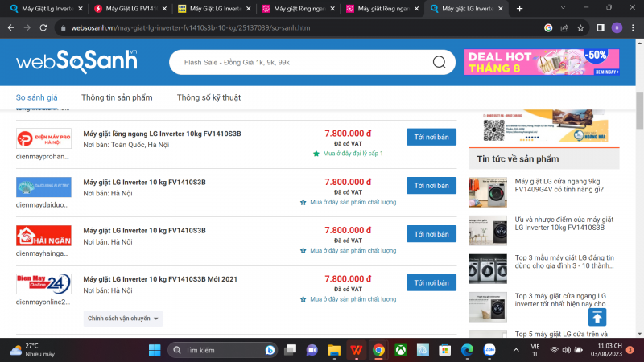The image size is (644, 362).
Task: Open the volume control in system tray
Action: click(x=567, y=350)
